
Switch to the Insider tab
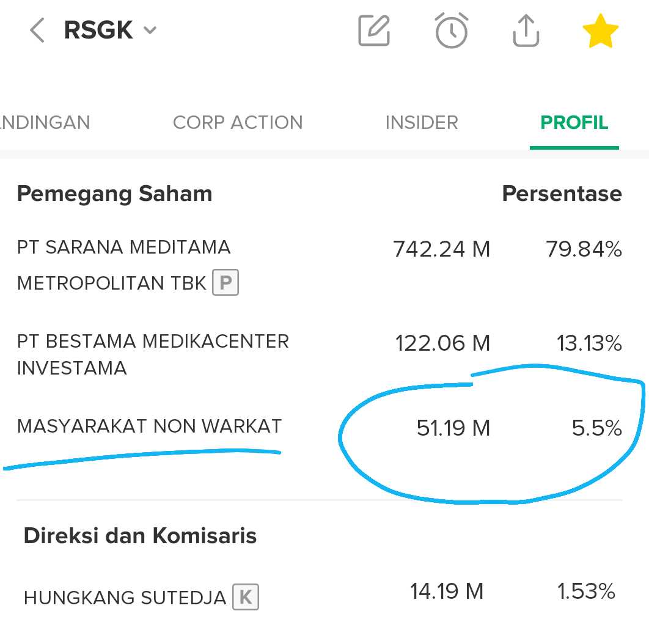[x=421, y=122]
